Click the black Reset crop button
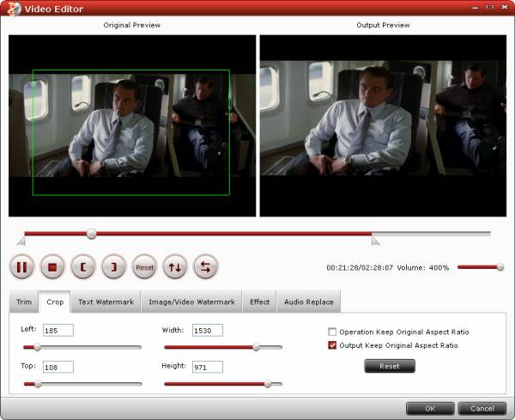The width and height of the screenshot is (515, 420). pyautogui.click(x=390, y=366)
